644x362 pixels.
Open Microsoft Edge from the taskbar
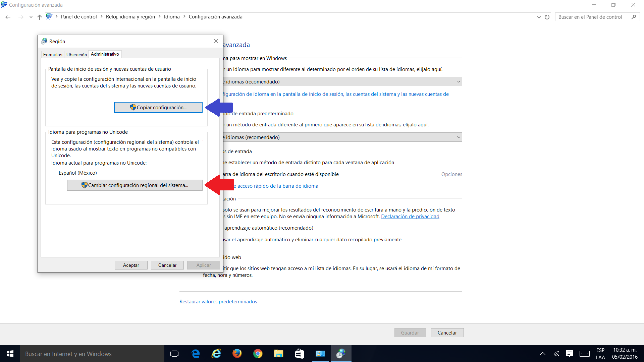[196, 354]
